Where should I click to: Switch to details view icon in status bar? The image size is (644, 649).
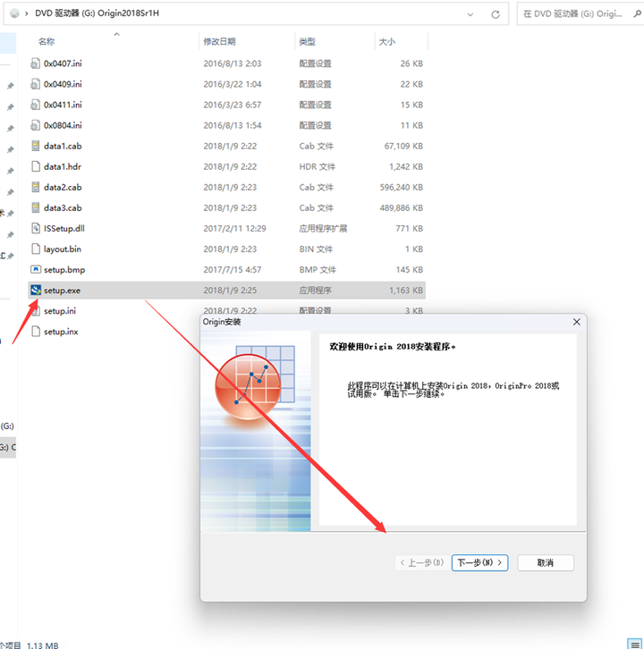635,644
